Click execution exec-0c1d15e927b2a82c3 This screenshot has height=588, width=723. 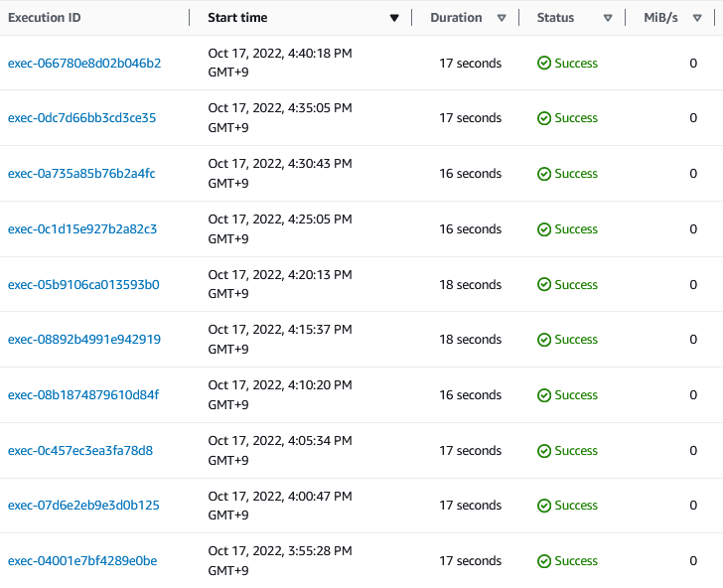[x=82, y=229]
